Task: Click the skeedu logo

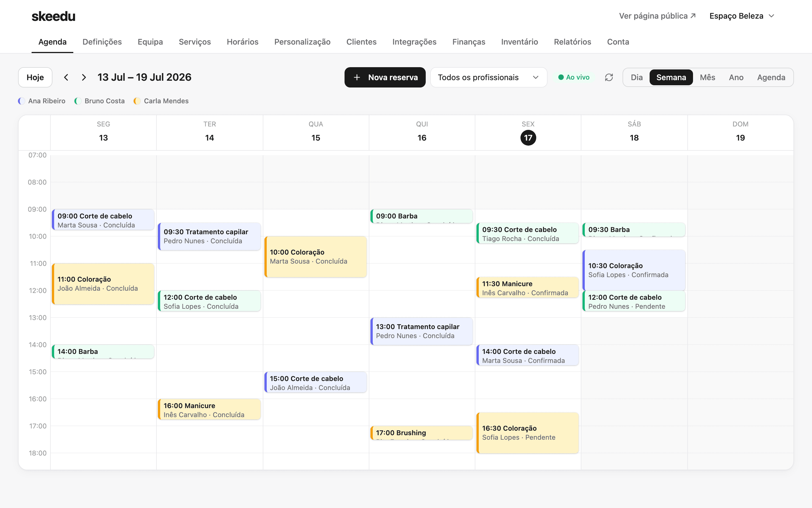Action: click(x=53, y=16)
